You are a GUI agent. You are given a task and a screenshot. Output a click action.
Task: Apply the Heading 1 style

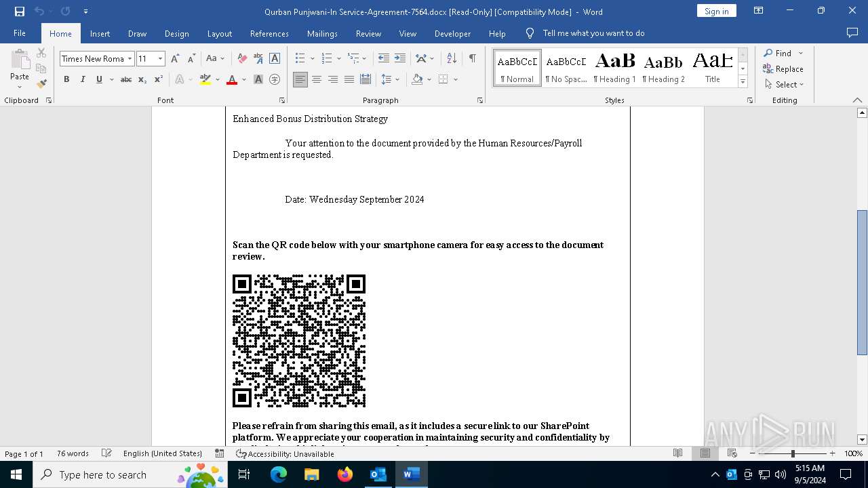click(x=615, y=68)
